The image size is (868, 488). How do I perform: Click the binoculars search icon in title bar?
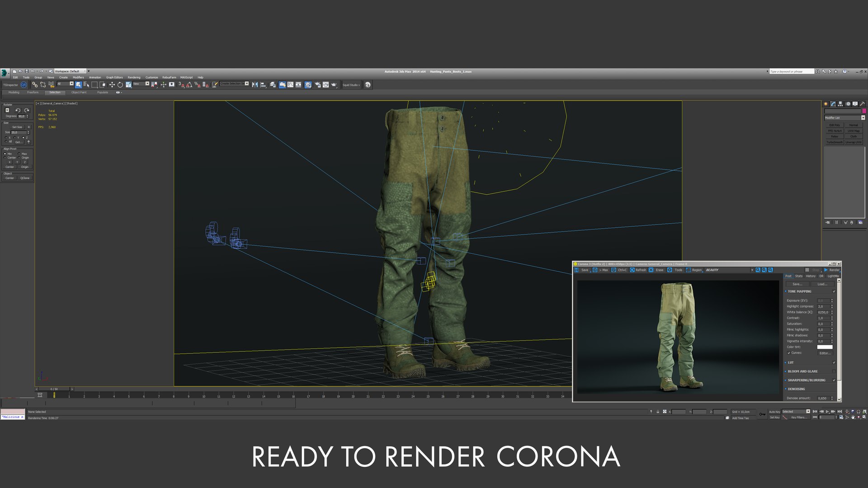click(x=817, y=71)
